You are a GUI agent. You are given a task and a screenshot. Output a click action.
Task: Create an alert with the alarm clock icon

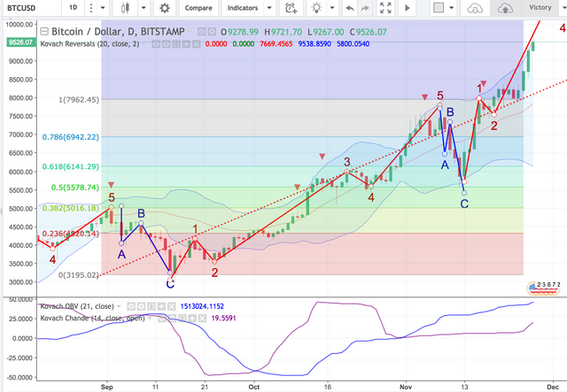[291, 8]
